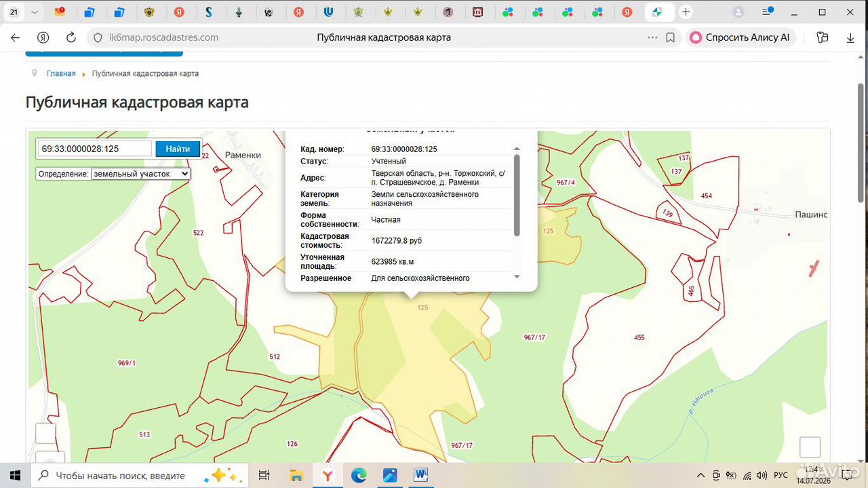
Task: Show all 21 open tabs counter
Action: click(14, 12)
